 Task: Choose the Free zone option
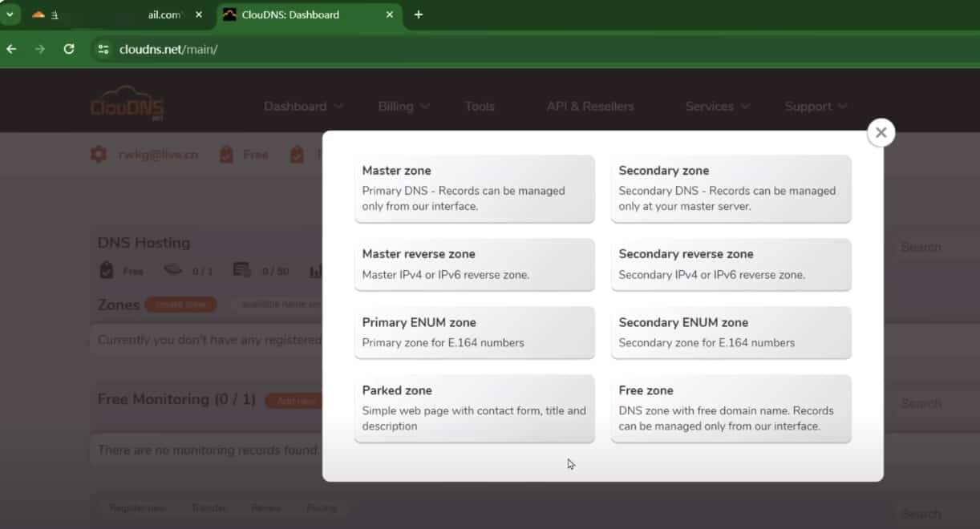[731, 408]
